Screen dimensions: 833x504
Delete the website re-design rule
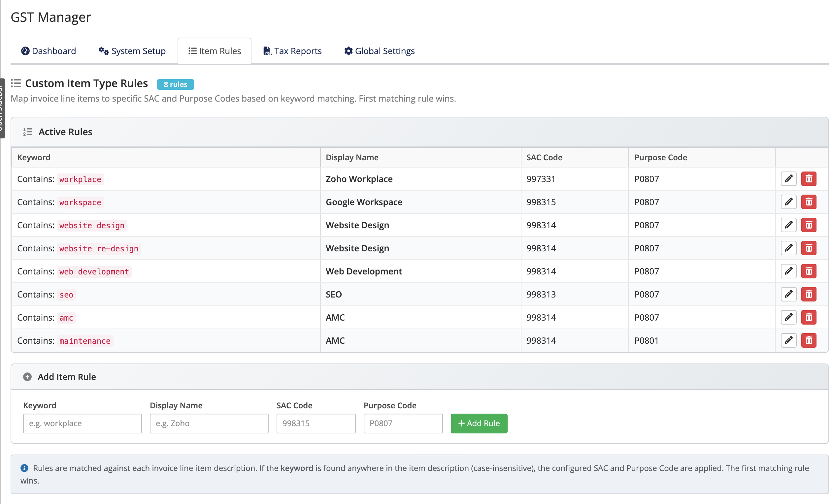pos(809,248)
